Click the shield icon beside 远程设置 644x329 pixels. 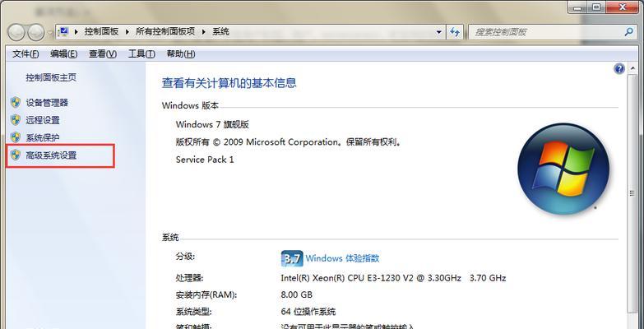coord(16,120)
